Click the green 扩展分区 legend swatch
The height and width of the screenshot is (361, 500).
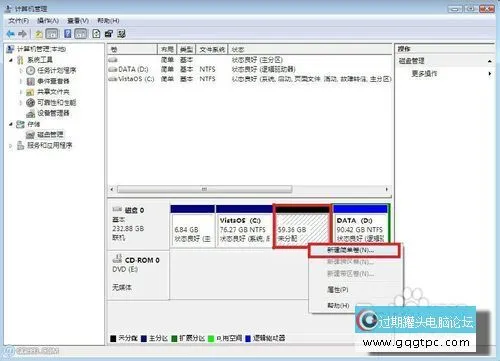point(174,339)
